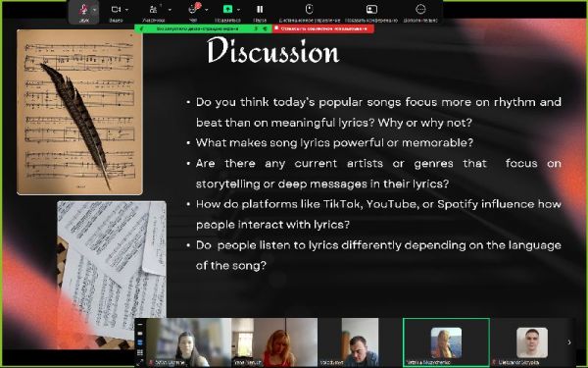Open the More options ellipsis menu
588x368 pixels.
tap(420, 9)
